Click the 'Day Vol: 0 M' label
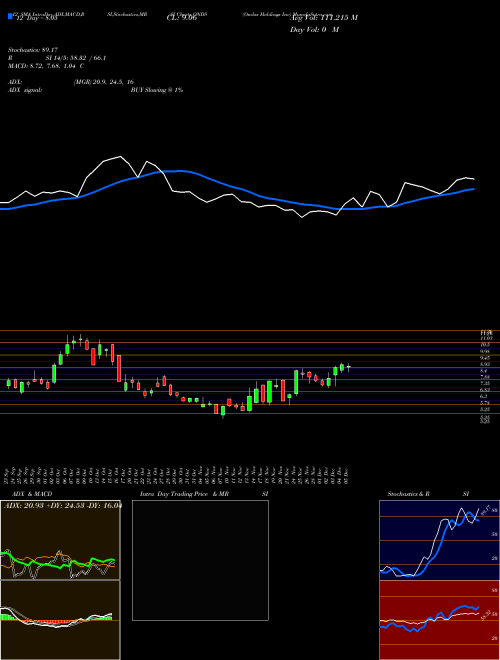 pyautogui.click(x=314, y=30)
